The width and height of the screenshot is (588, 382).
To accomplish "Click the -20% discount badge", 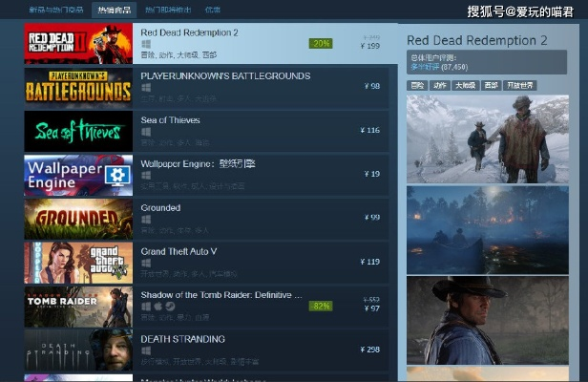I will coord(321,44).
